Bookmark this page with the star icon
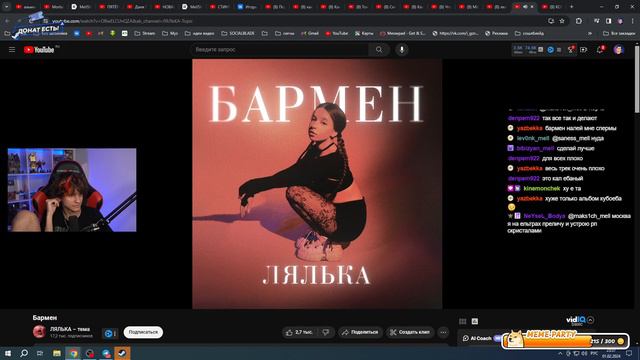The width and height of the screenshot is (640, 360). coord(562,21)
